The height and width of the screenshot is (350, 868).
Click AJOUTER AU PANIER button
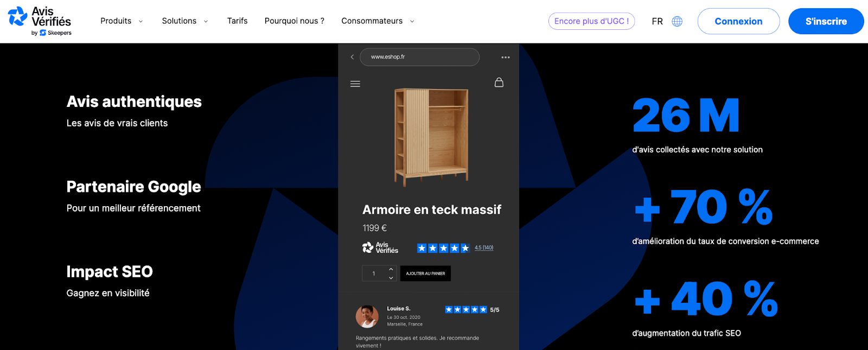click(x=425, y=273)
